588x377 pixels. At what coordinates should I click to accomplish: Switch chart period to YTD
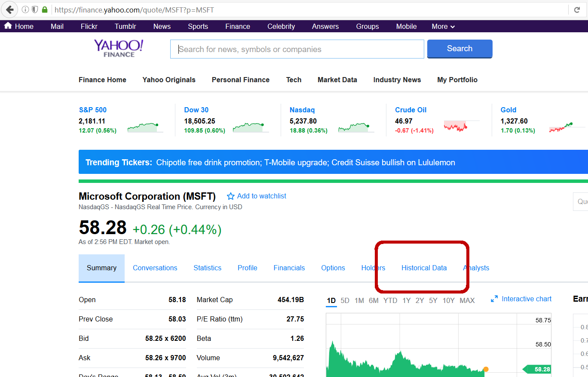[390, 300]
